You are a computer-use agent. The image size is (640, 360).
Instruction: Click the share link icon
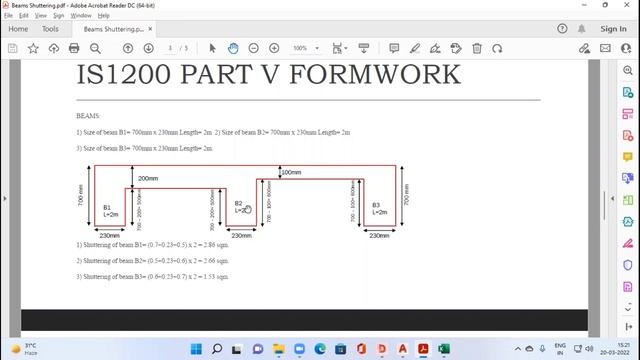pos(584,48)
